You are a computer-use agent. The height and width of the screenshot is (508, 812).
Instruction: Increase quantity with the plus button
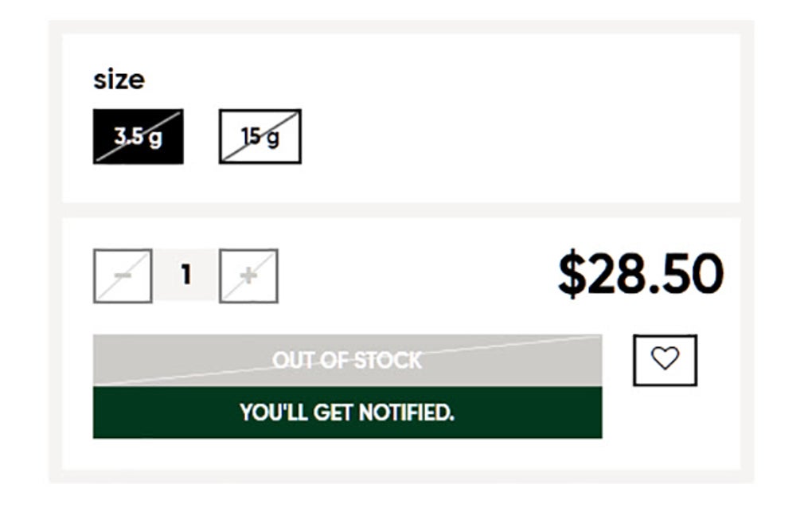coord(248,276)
